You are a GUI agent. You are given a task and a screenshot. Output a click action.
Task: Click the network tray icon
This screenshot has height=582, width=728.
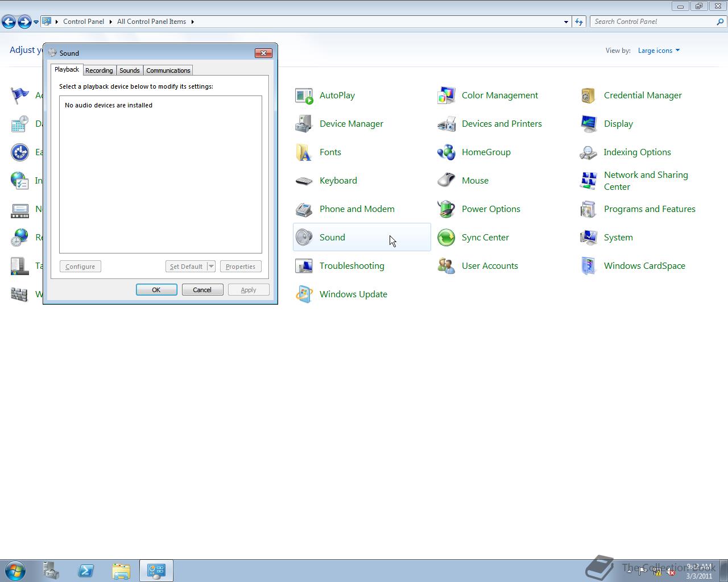[x=657, y=572]
